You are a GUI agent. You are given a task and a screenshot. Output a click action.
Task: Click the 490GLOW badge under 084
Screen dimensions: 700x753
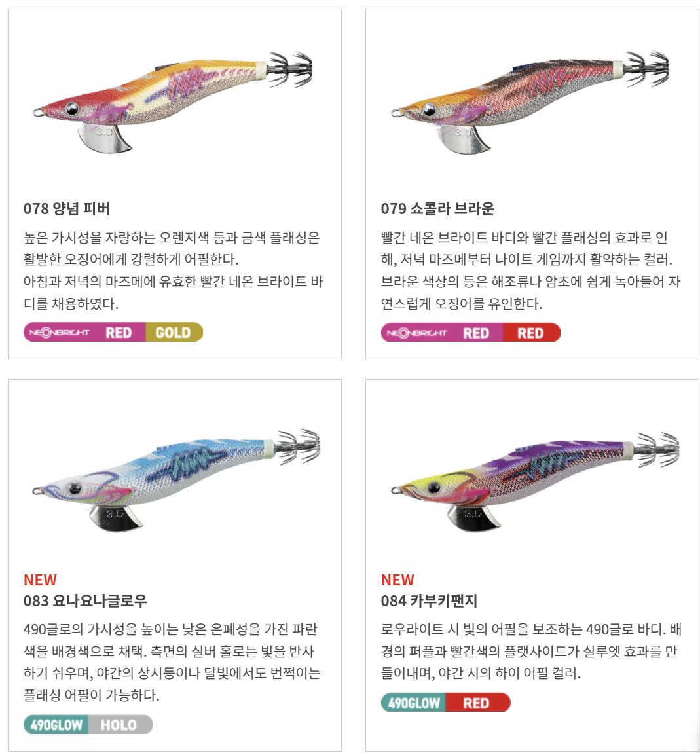(413, 703)
